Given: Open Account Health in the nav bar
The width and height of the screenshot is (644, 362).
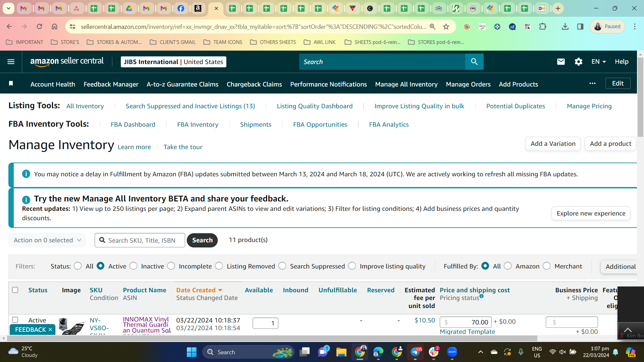Looking at the screenshot, I should pyautogui.click(x=53, y=84).
